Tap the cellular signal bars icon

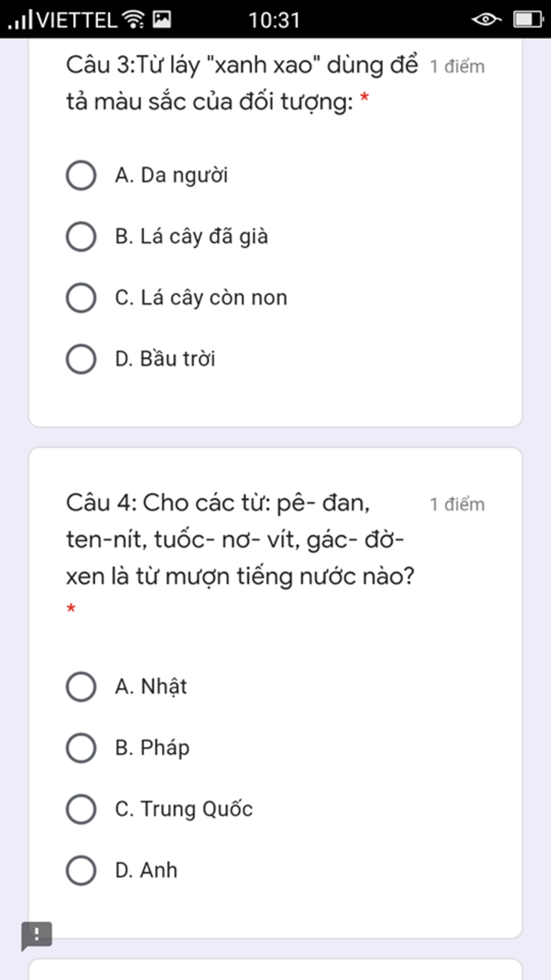(20, 19)
